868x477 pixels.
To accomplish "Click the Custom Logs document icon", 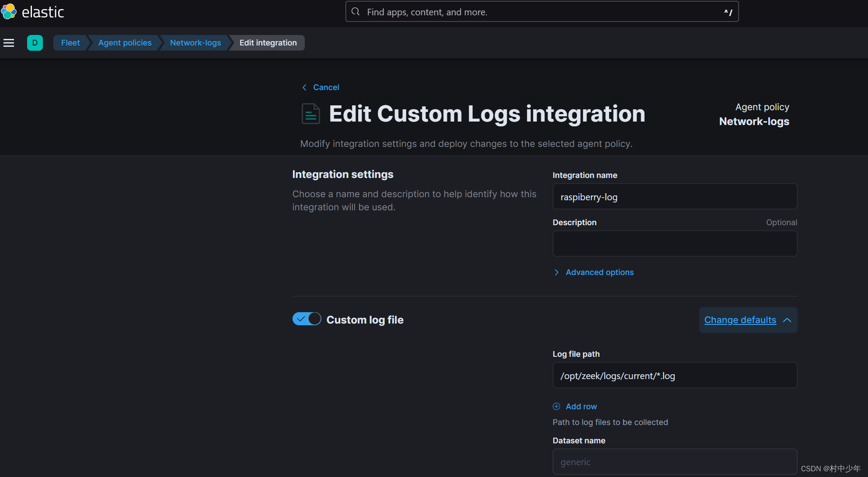I will (x=310, y=114).
